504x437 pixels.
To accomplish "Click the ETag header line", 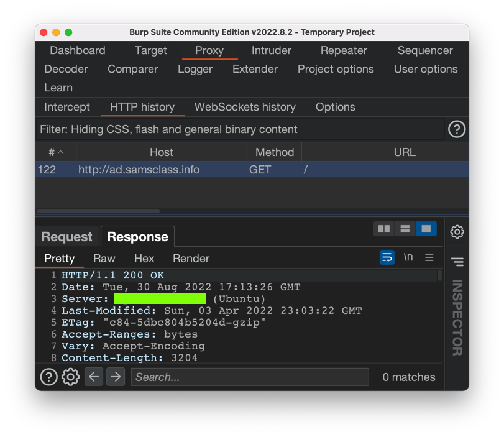I will click(163, 323).
